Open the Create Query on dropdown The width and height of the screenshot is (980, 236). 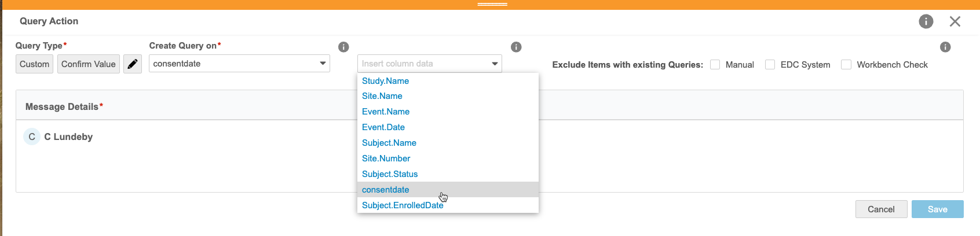[239, 64]
